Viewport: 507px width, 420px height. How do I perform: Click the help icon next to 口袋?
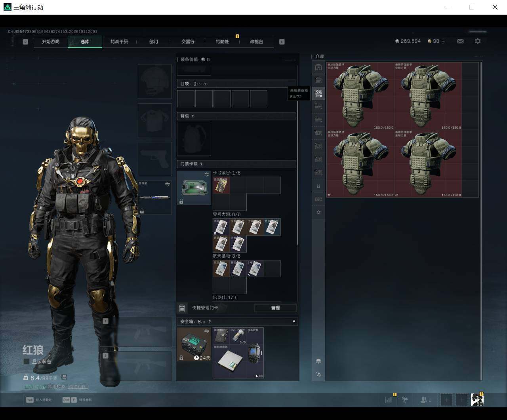click(x=205, y=84)
